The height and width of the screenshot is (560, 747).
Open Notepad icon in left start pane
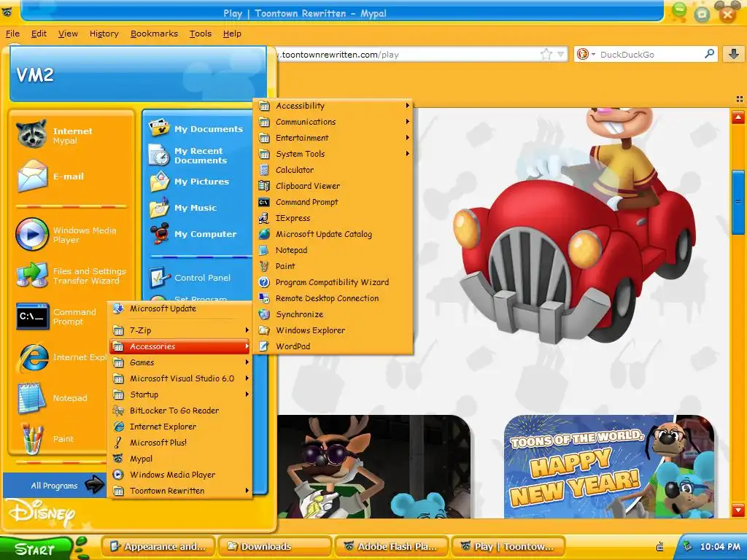tap(32, 398)
